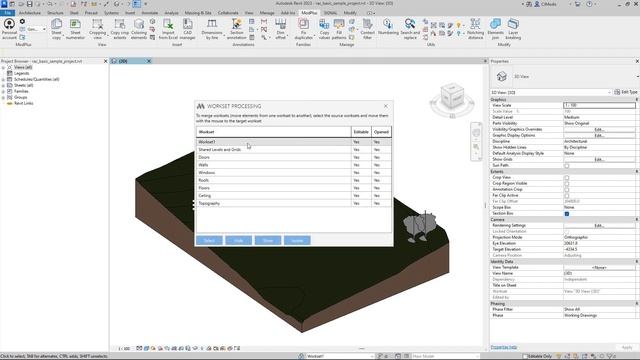
Task: Open the Copy values tool
Action: tap(324, 29)
